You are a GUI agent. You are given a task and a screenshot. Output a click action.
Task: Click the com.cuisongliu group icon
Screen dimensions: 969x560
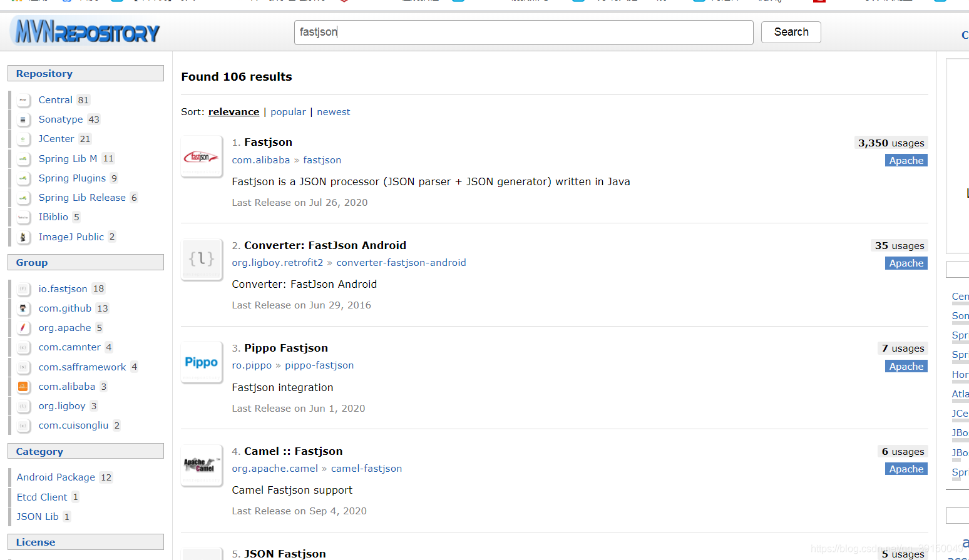tap(23, 425)
